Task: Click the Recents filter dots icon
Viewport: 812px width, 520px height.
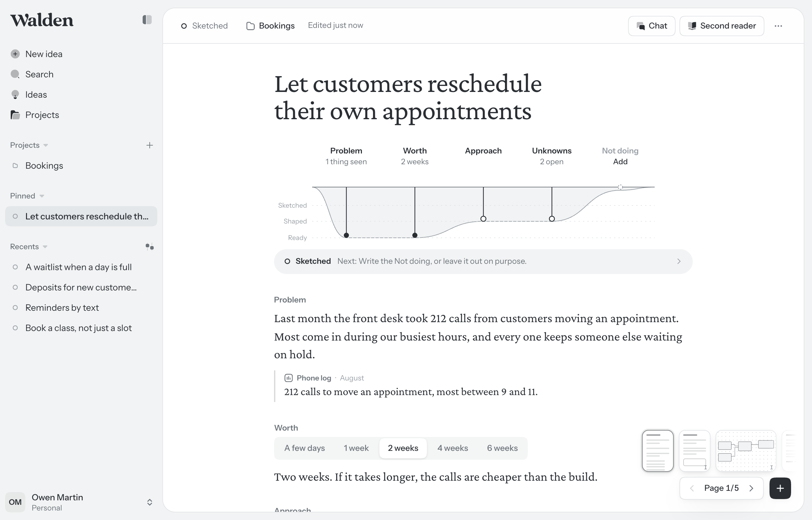Action: [150, 247]
